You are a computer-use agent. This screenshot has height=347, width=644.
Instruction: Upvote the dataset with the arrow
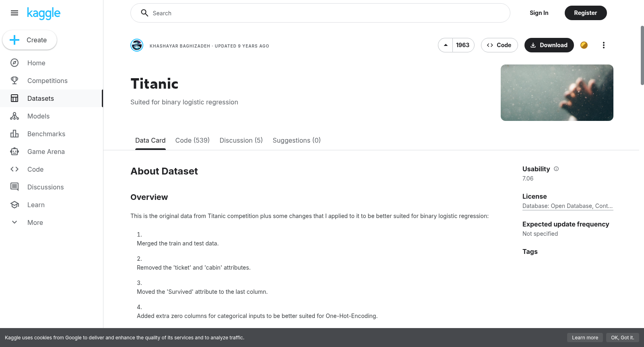point(446,45)
